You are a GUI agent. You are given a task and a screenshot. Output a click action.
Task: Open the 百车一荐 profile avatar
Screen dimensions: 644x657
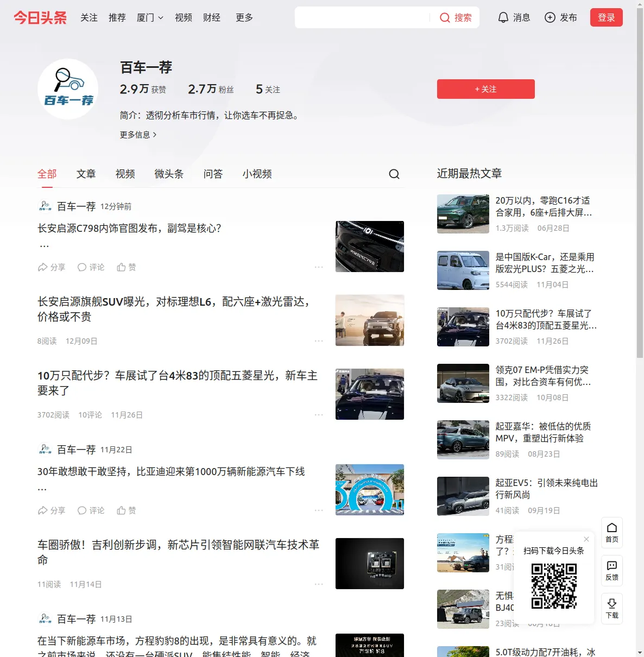coord(68,89)
